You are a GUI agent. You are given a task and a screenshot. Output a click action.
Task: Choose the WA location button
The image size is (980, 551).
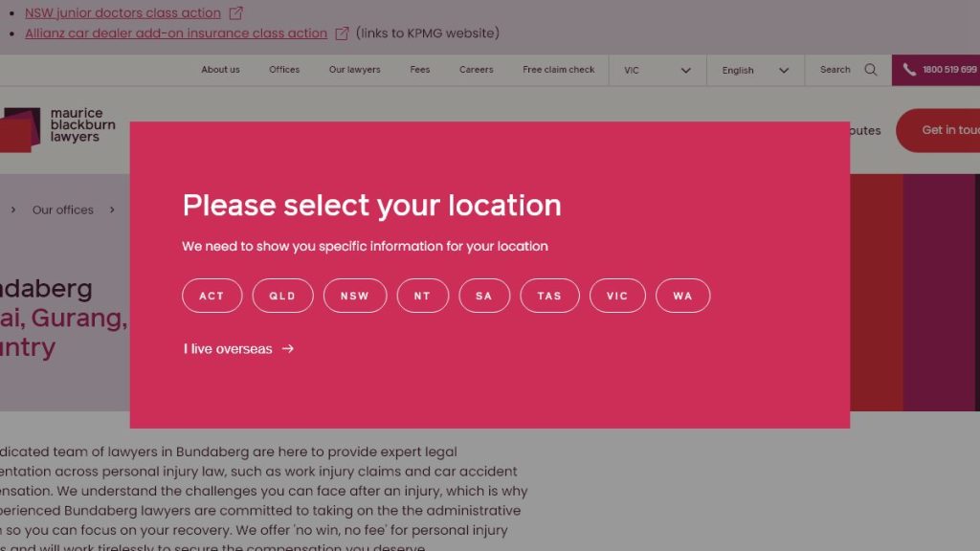[682, 296]
